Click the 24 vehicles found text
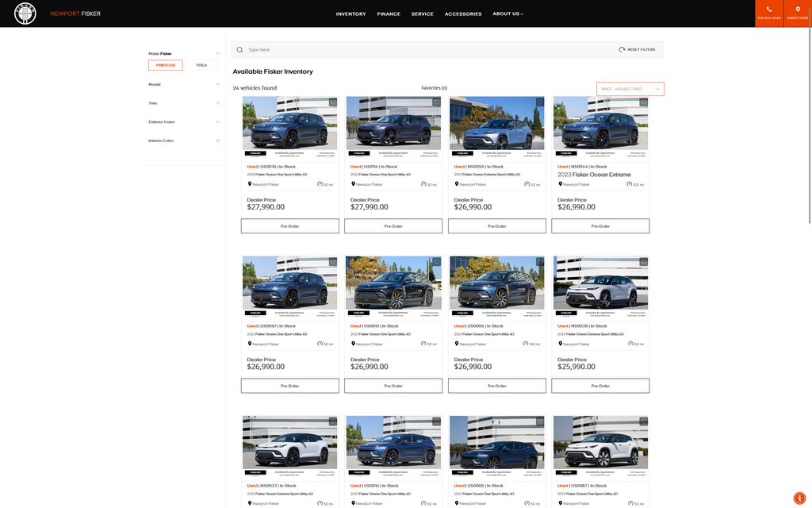 point(255,88)
